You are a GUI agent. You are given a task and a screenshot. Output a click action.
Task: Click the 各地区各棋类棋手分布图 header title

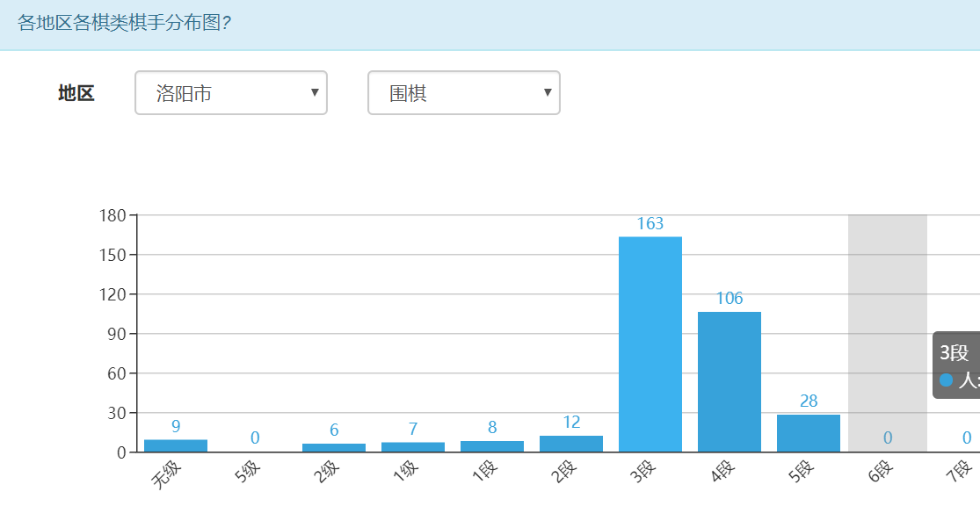point(124,23)
